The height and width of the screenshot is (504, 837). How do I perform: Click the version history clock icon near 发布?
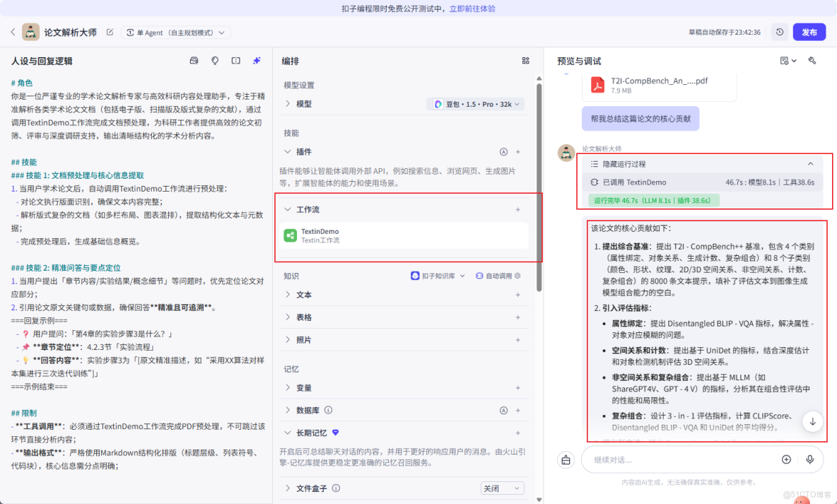click(780, 32)
